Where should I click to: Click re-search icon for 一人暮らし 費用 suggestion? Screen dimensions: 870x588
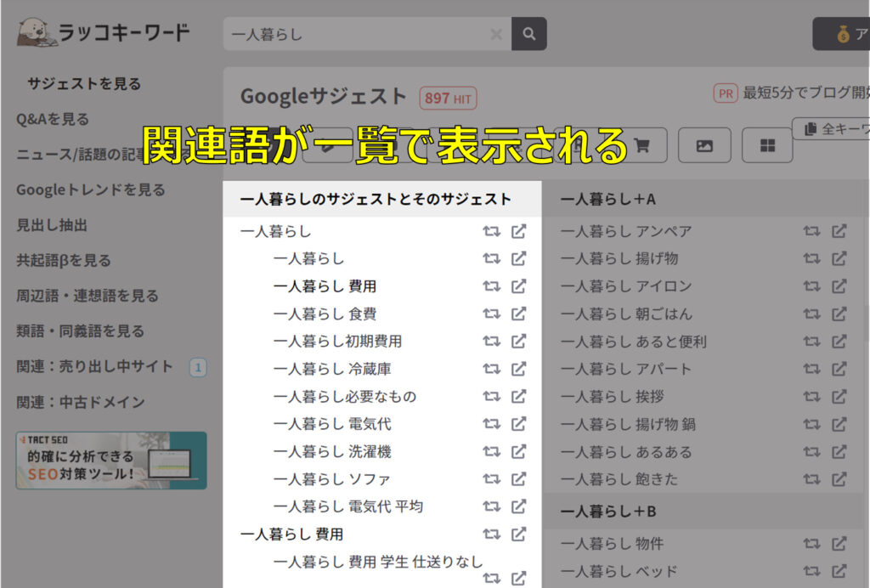pyautogui.click(x=491, y=286)
